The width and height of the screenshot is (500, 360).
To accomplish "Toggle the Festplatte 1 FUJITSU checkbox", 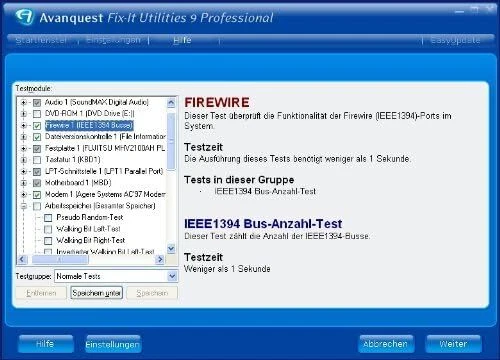I will click(37, 149).
